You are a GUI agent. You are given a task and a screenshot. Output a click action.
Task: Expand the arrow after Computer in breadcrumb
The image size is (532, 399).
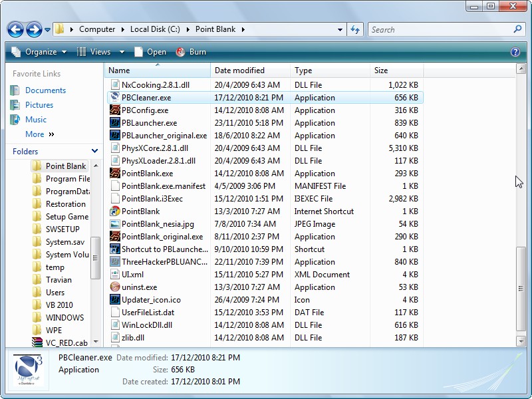point(123,29)
